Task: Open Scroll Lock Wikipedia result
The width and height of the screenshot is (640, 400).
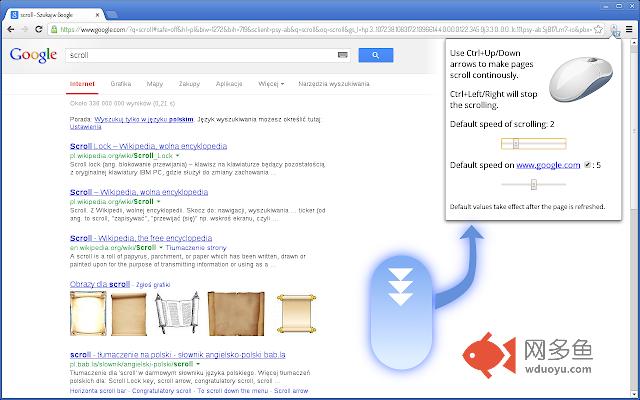Action: tap(149, 146)
